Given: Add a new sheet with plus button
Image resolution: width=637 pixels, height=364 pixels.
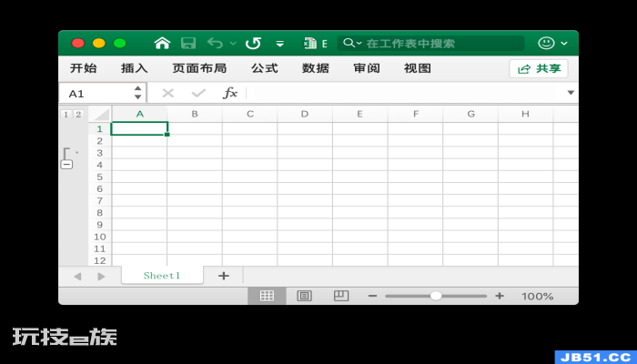Looking at the screenshot, I should [x=224, y=276].
